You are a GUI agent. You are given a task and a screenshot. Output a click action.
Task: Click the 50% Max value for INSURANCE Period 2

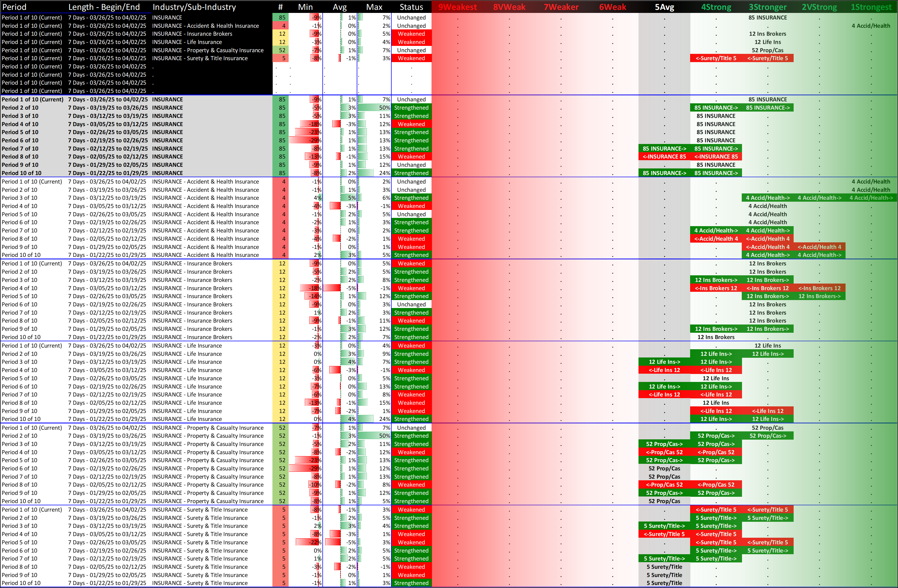384,107
